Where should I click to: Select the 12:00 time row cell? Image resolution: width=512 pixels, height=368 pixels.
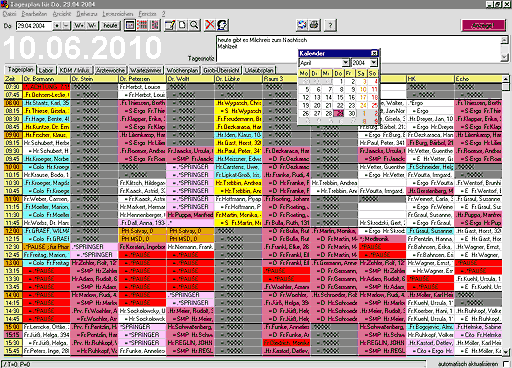coord(13,231)
